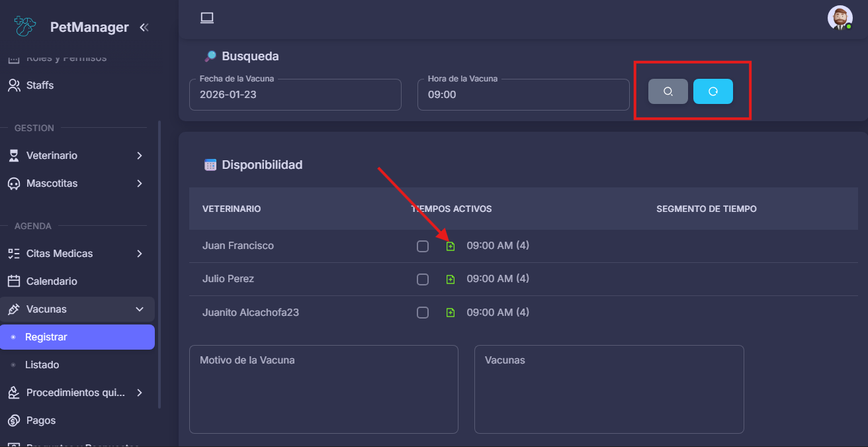
Task: Click green add icon for Juan Francisco
Action: pos(451,246)
